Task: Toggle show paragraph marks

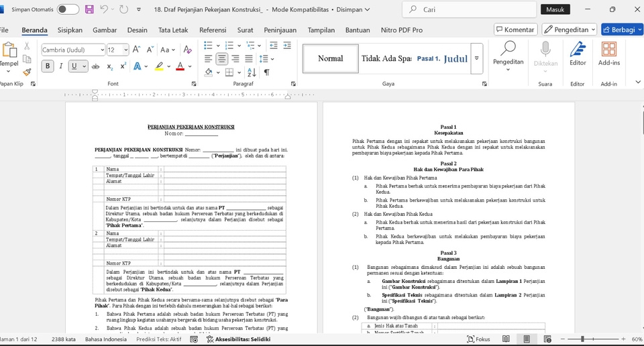Action: click(267, 72)
